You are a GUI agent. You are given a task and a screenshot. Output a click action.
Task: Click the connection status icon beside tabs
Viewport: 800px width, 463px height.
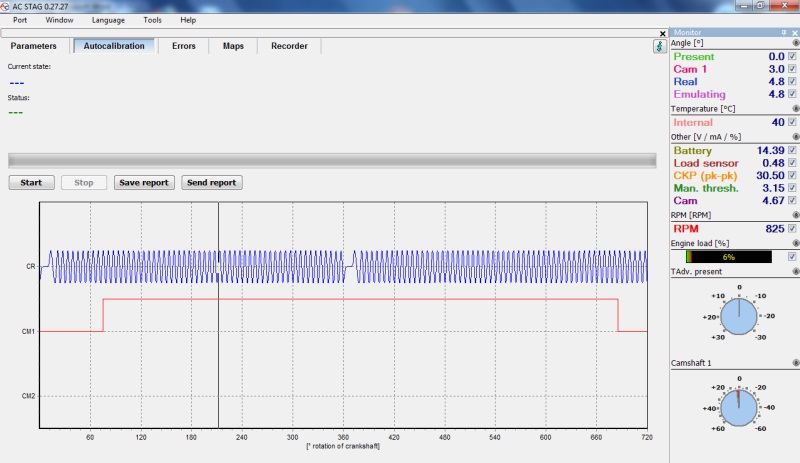click(659, 46)
